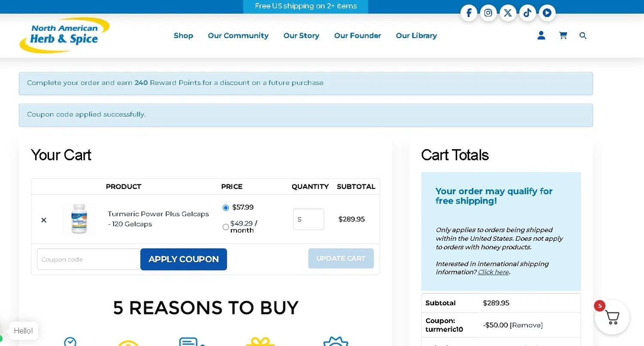Remove Turmeric Power Plus from cart
644x346 pixels.
pos(44,220)
